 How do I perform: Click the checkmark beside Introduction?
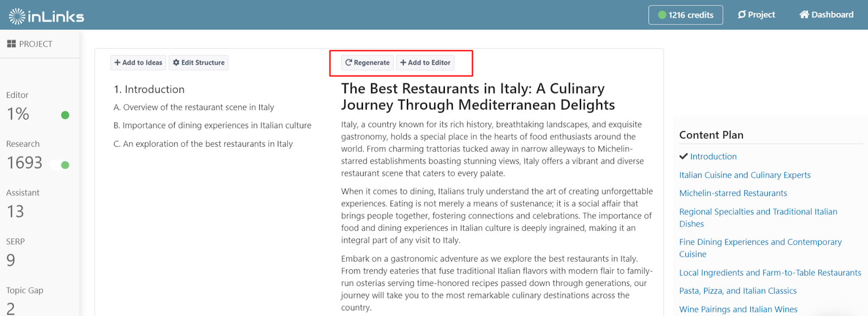pos(684,156)
